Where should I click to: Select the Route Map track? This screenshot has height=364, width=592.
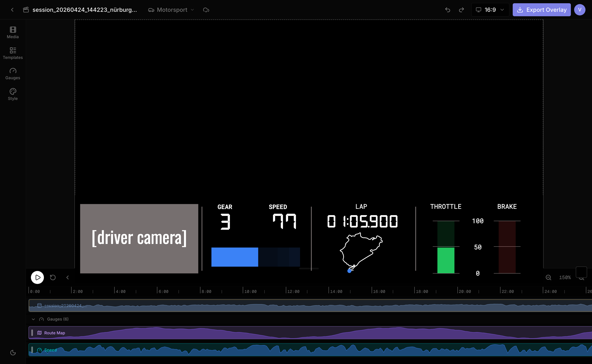310,333
